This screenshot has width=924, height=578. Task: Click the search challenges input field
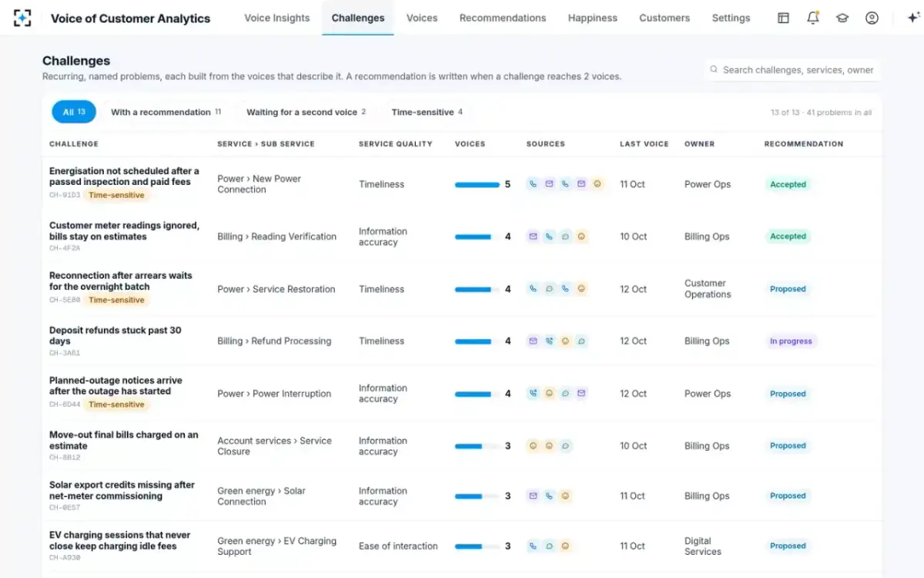792,69
